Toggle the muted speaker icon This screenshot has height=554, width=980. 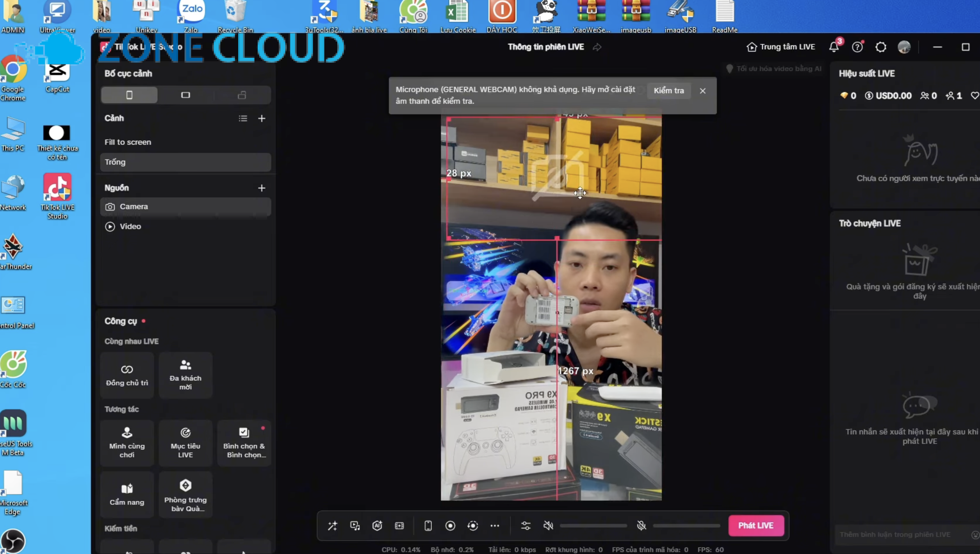click(x=548, y=526)
